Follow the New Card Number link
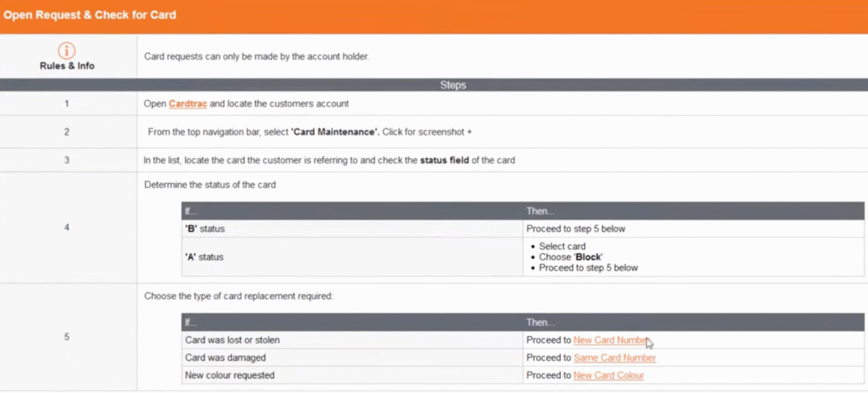The width and height of the screenshot is (868, 393). 610,340
